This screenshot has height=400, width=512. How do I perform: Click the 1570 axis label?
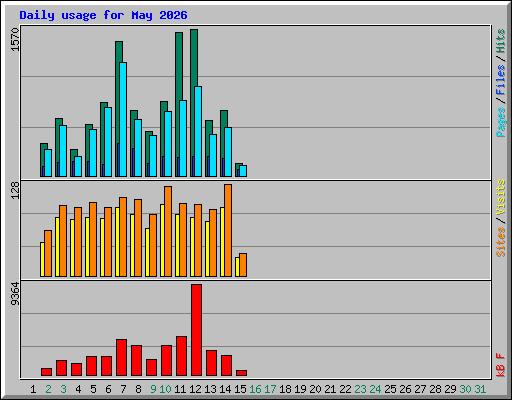(15, 40)
